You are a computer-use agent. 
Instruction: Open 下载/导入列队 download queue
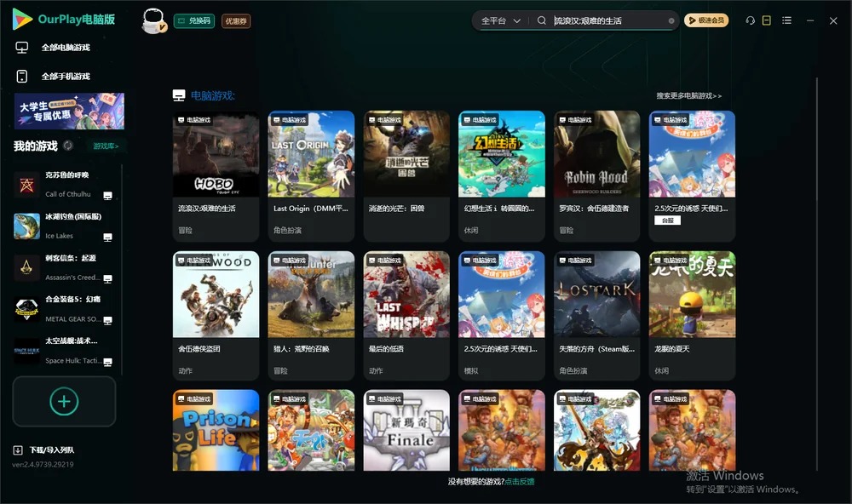(52, 450)
